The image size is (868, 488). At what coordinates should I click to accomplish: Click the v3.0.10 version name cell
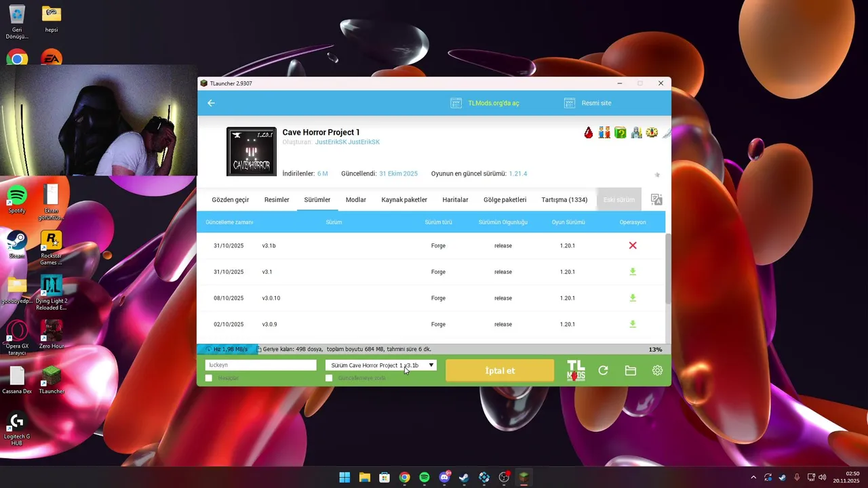271,298
